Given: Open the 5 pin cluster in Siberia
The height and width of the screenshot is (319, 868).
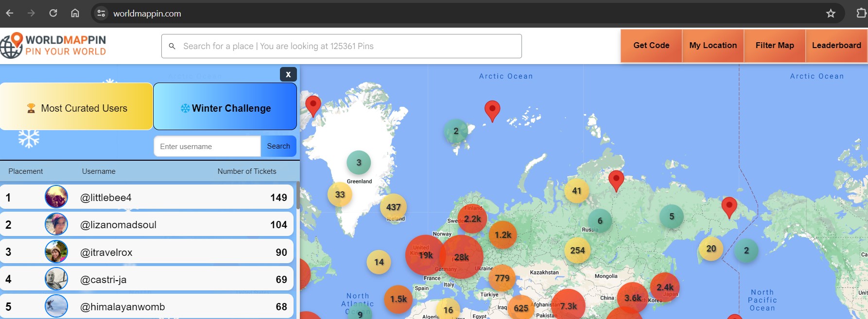Looking at the screenshot, I should [x=672, y=217].
